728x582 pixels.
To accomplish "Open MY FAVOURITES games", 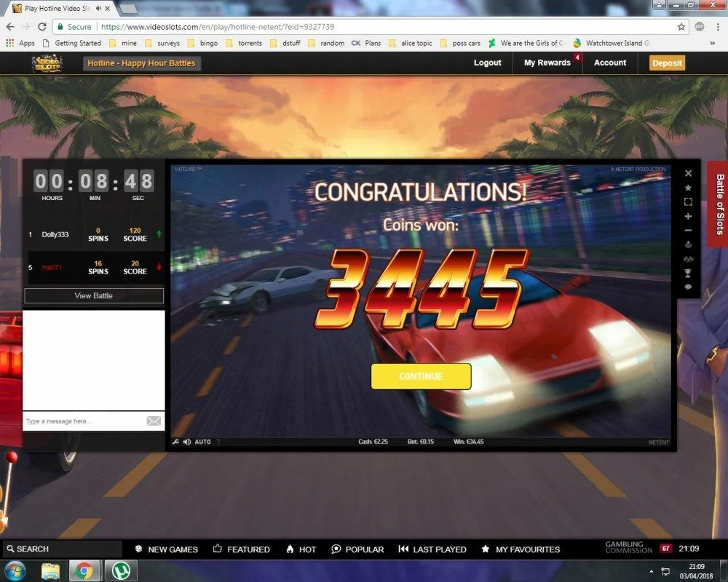I will (x=521, y=549).
